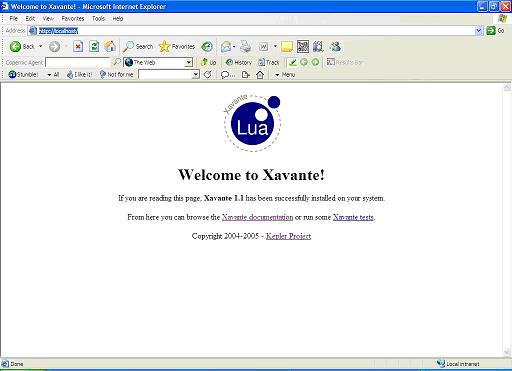Open the Favorites star in the toolbar
Screen dimensions: 512x371
click(x=177, y=46)
